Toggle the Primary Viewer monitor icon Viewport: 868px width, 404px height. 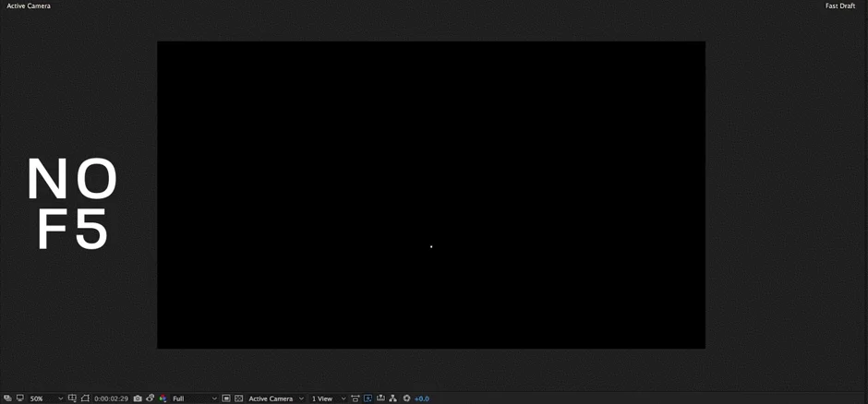point(20,398)
